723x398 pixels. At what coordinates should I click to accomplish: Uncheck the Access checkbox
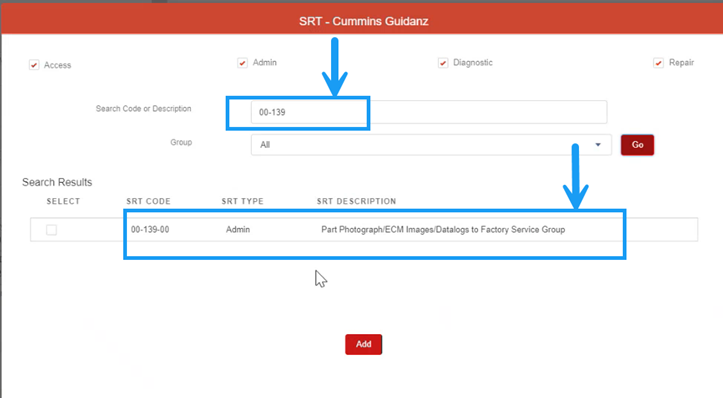point(34,65)
